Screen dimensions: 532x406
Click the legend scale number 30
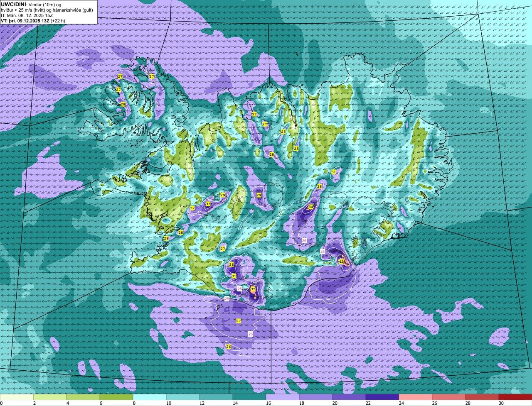(501, 403)
